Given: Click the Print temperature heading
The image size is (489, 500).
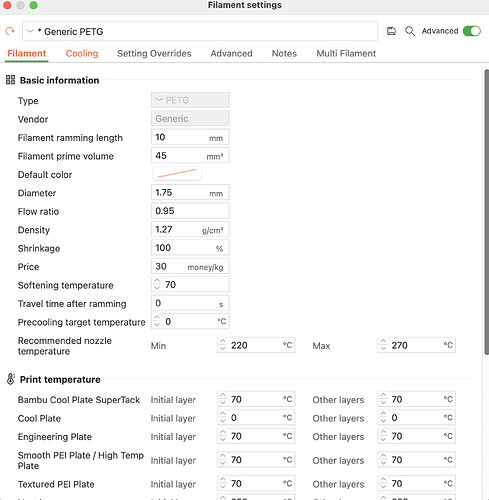Looking at the screenshot, I should (60, 379).
